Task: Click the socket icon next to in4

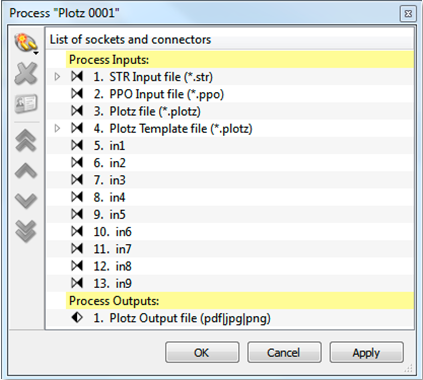Action: [x=77, y=197]
